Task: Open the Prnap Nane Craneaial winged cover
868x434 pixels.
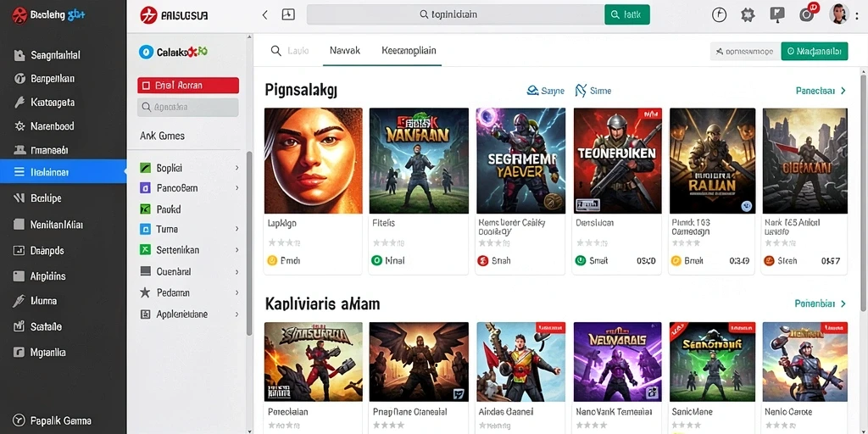Action: click(419, 361)
